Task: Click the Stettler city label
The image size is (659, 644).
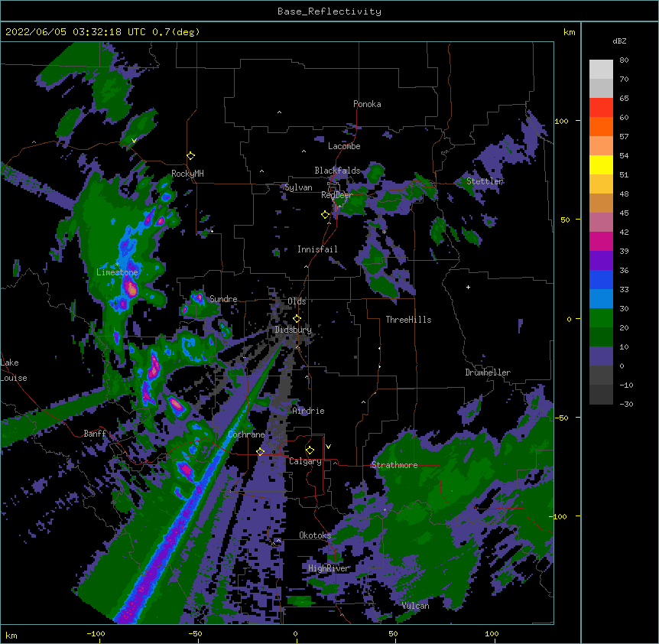Action: [485, 181]
